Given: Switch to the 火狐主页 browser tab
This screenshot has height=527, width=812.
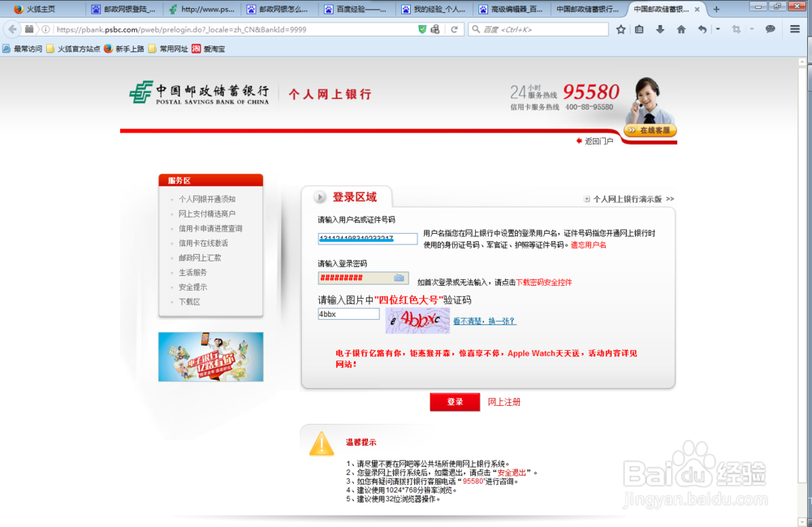Looking at the screenshot, I should (x=42, y=9).
